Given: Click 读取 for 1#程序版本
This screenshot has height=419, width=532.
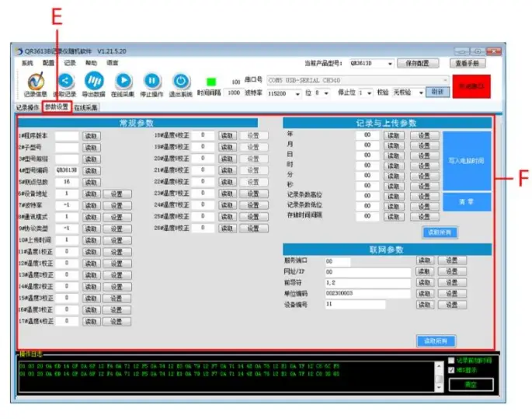Looking at the screenshot, I should [x=91, y=136].
